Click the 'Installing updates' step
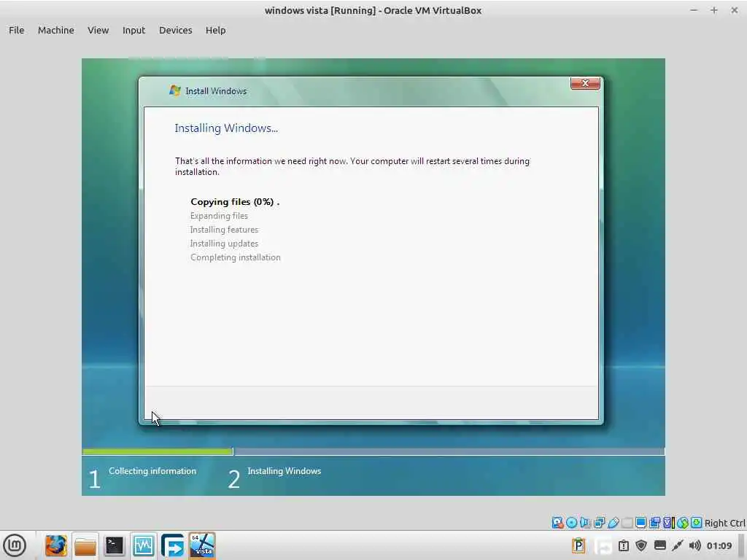Image resolution: width=747 pixels, height=560 pixels. [224, 244]
